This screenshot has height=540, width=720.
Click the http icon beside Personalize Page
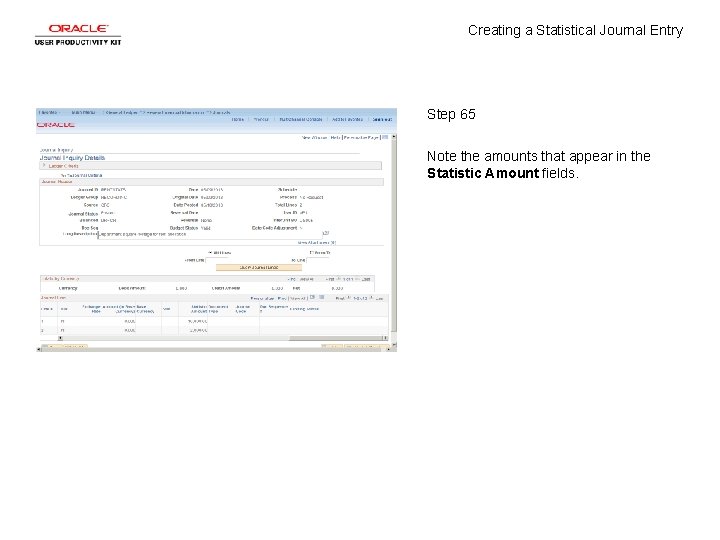click(x=385, y=137)
